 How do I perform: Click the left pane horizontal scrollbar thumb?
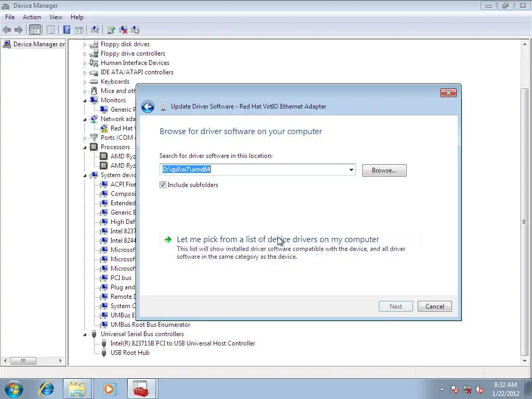pos(23,361)
